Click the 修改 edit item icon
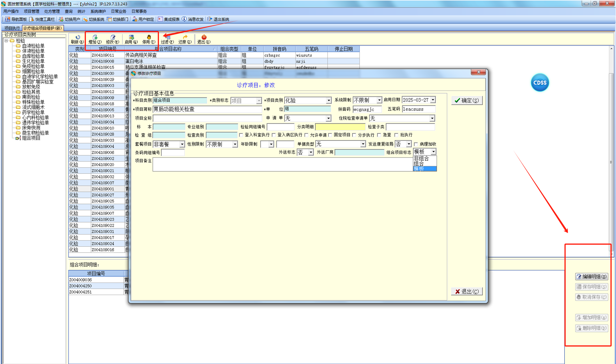The height and width of the screenshot is (364, 616). (x=113, y=37)
